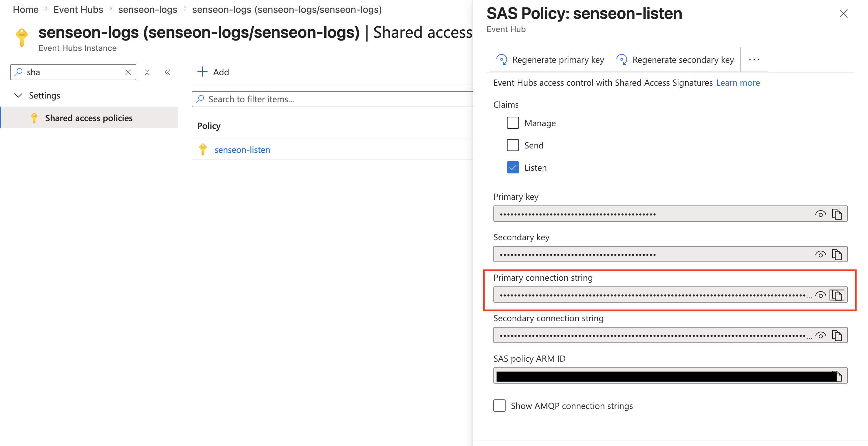Select Shared access policies in sidebar

89,118
